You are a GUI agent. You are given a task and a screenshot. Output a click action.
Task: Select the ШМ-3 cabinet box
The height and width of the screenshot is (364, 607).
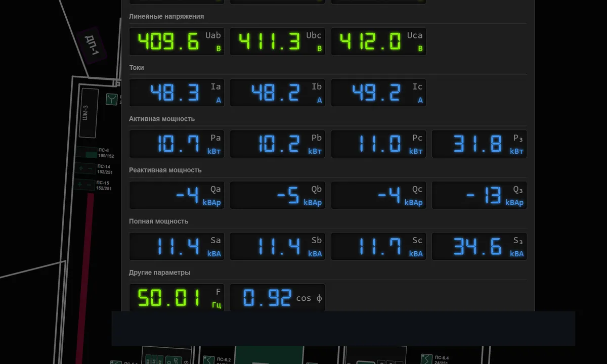[88, 113]
